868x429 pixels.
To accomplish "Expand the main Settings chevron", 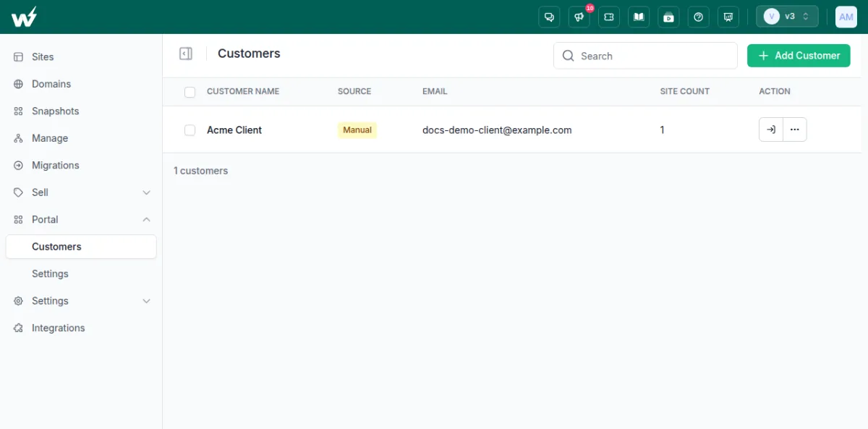I will pyautogui.click(x=147, y=301).
